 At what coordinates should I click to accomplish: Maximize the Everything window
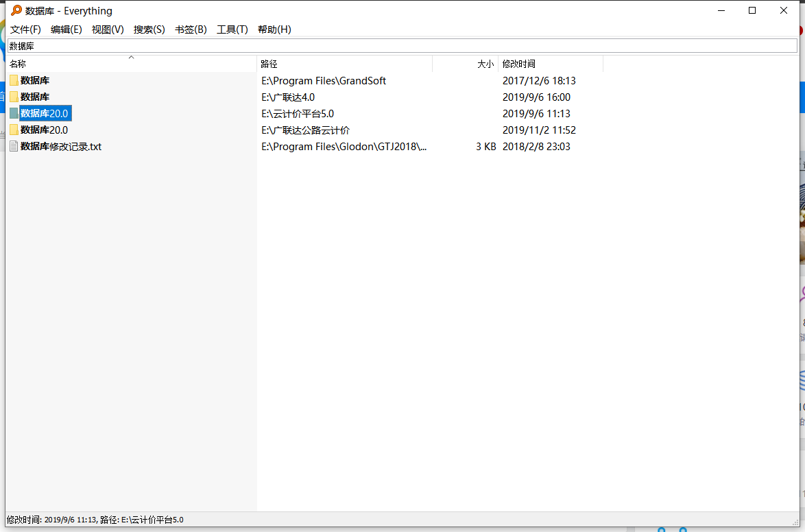tap(752, 10)
